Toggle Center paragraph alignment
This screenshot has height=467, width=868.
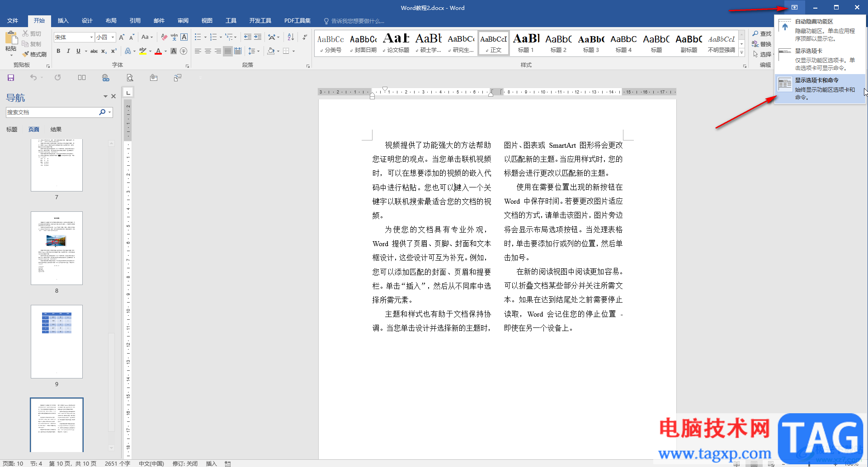click(208, 51)
